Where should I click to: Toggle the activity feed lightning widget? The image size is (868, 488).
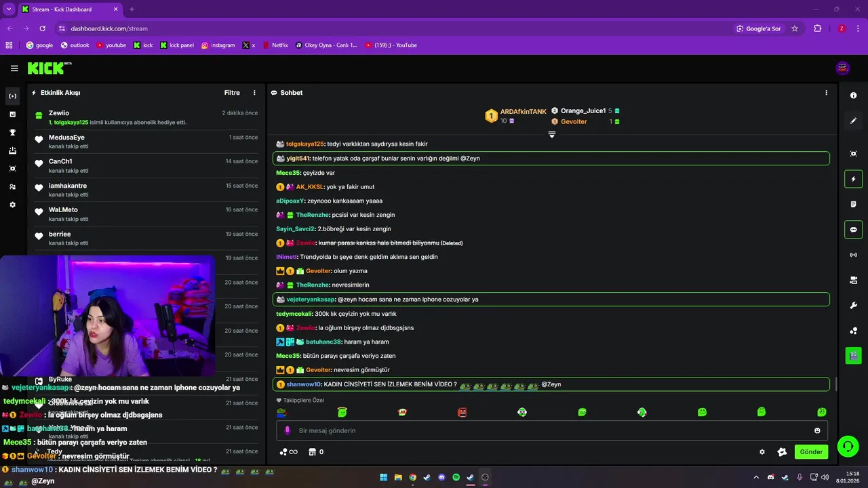pyautogui.click(x=853, y=179)
